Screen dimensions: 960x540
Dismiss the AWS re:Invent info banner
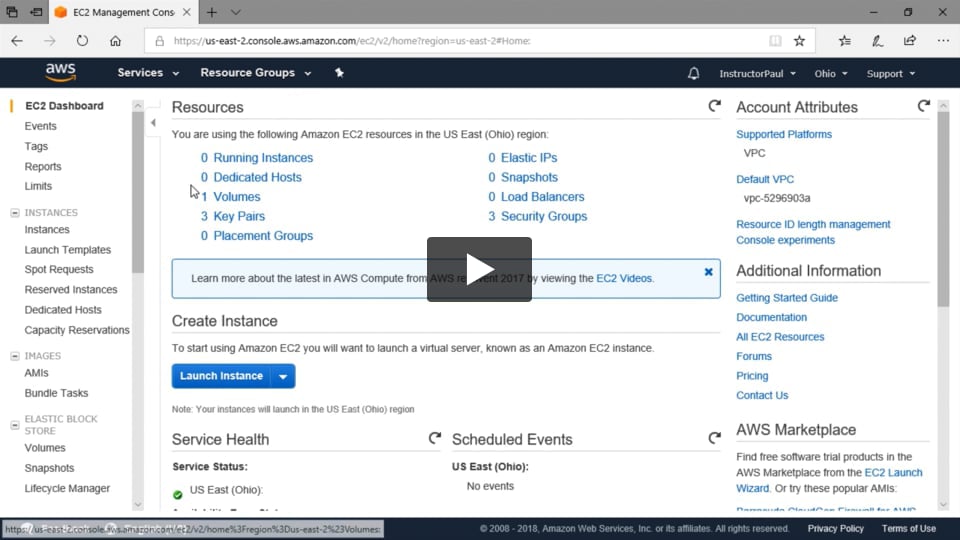[x=708, y=272]
